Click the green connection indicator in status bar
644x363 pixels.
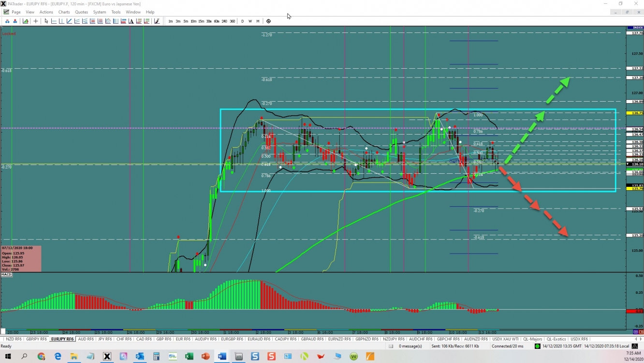click(x=538, y=346)
